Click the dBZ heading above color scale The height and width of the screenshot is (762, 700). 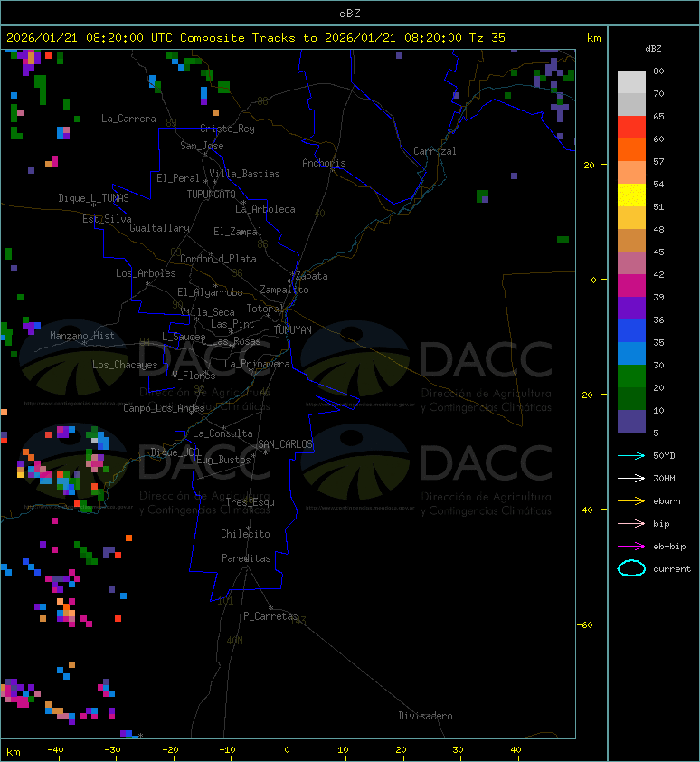click(x=653, y=49)
